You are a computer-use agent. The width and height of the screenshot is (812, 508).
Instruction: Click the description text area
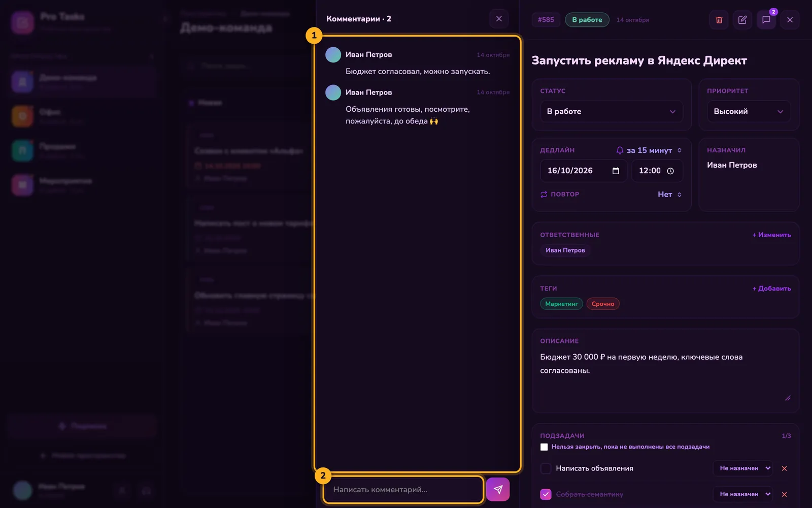(x=665, y=375)
